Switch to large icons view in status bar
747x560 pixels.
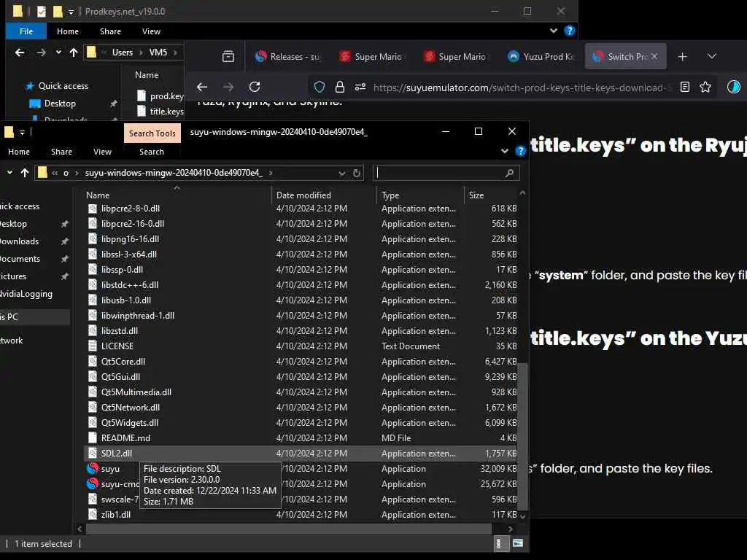coord(518,543)
